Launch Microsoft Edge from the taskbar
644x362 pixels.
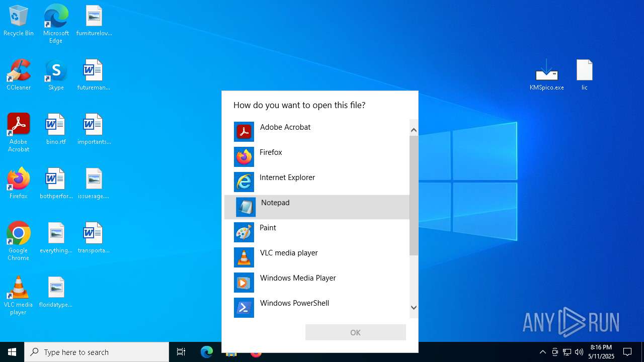[x=207, y=352]
